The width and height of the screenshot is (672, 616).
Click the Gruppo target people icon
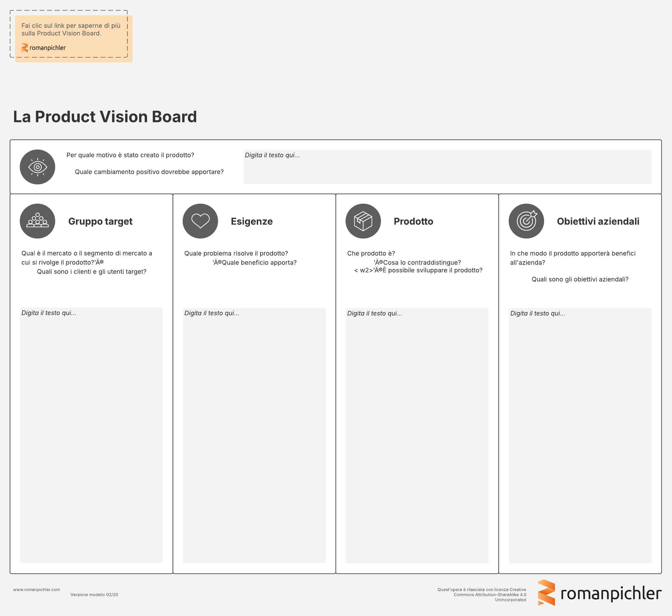37,221
